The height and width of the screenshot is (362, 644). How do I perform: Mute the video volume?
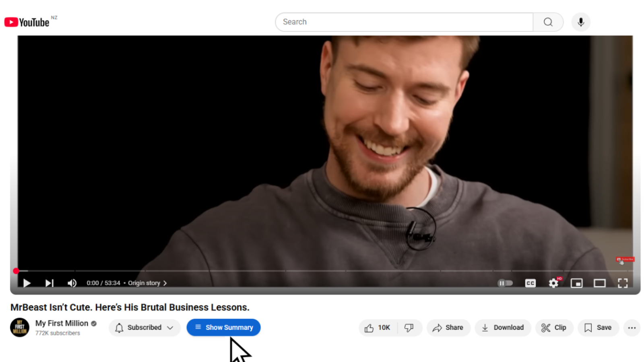coord(72,283)
